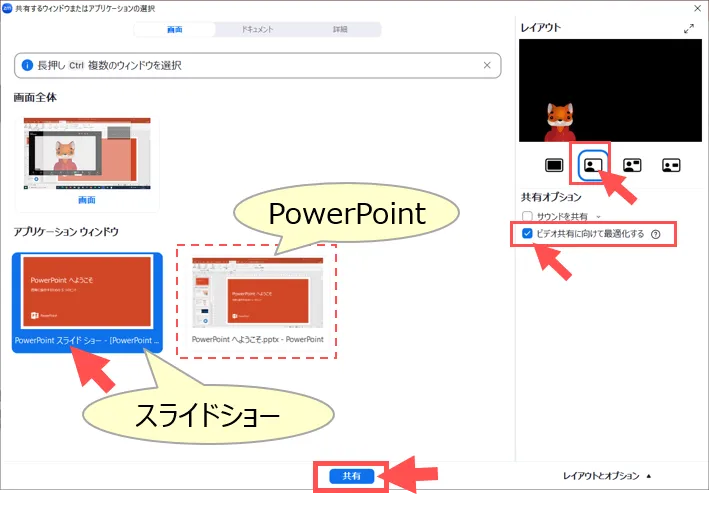Select the full-screen shared content layout icon

tap(554, 166)
